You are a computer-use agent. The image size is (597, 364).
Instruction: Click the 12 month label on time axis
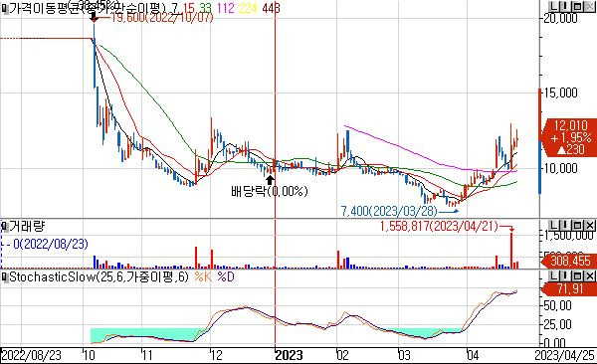click(x=216, y=355)
